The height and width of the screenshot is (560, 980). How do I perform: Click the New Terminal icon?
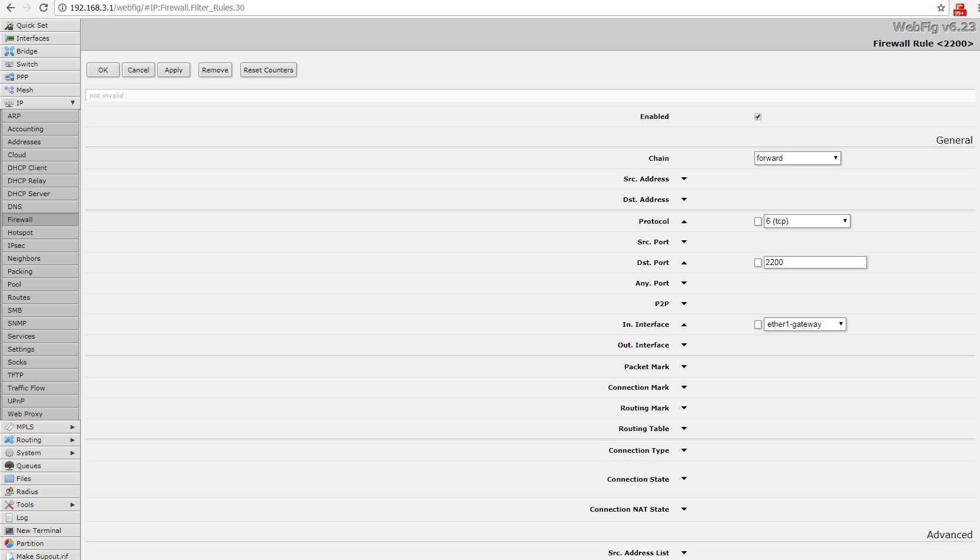click(x=9, y=531)
